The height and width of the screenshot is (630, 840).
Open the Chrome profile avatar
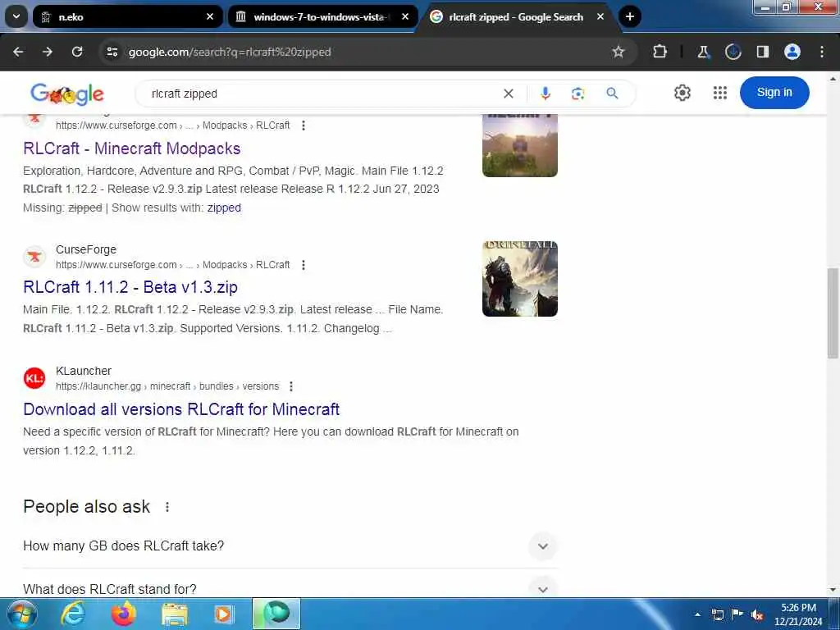(x=792, y=52)
